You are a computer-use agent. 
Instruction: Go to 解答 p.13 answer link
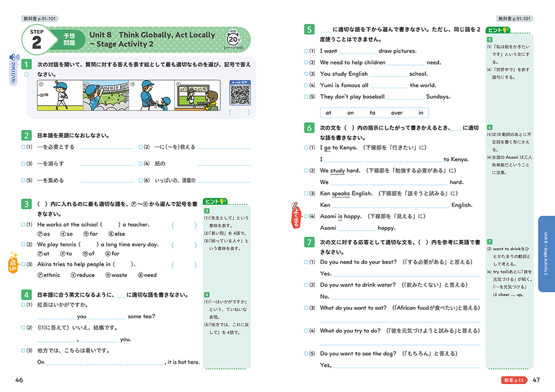click(513, 380)
